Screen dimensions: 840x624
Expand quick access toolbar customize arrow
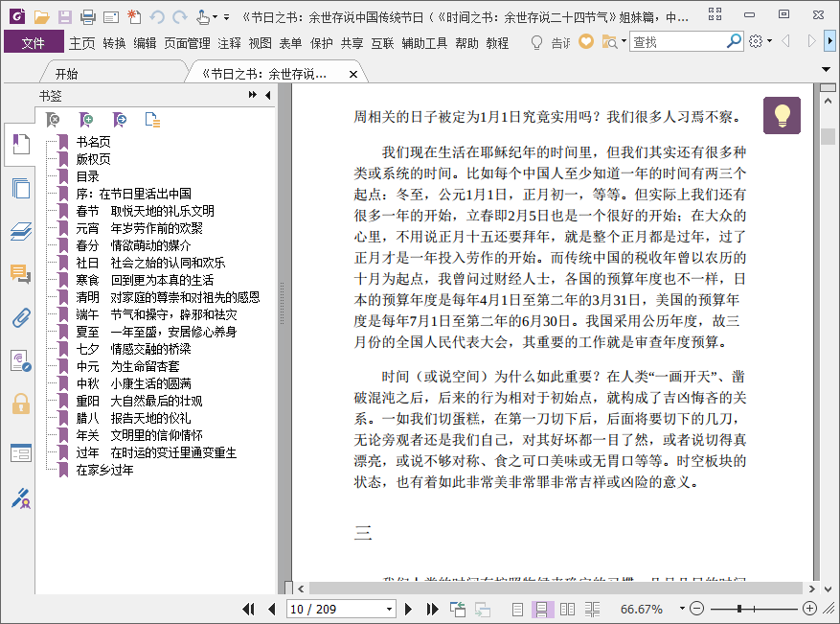pos(226,17)
